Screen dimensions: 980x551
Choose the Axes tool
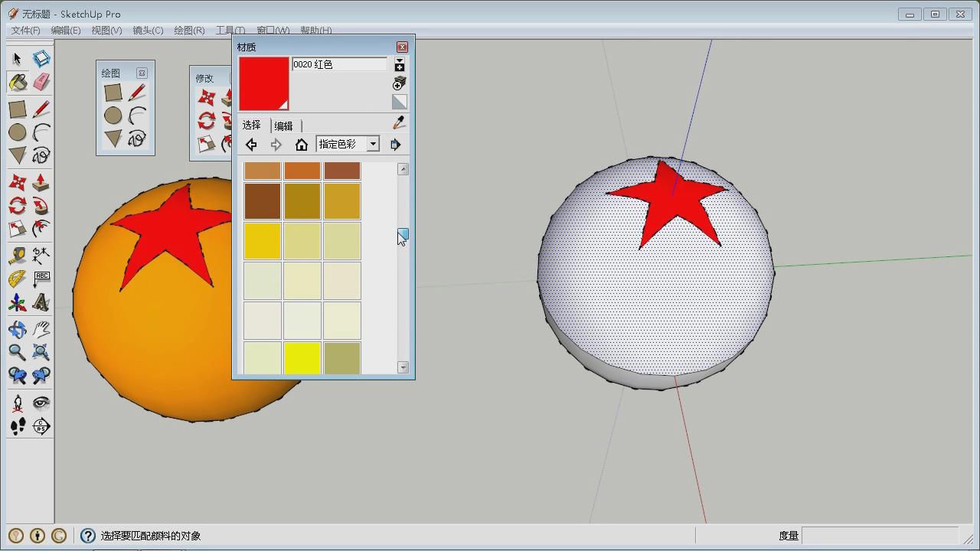(17, 302)
